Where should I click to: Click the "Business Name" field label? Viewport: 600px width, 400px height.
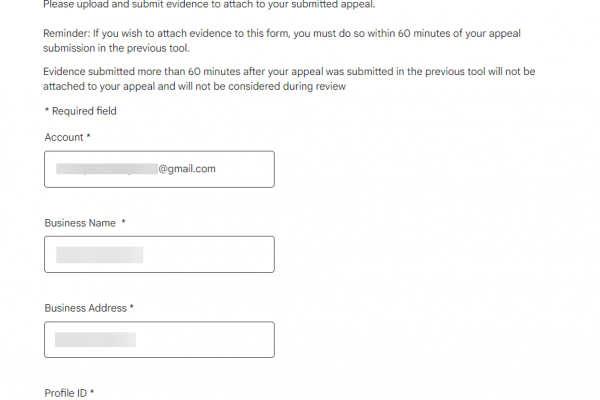pyautogui.click(x=80, y=223)
